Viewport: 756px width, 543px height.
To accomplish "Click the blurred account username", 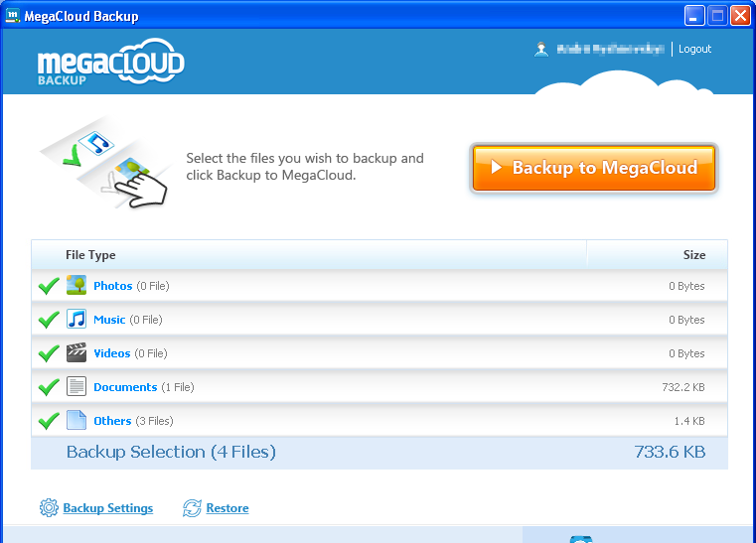I will point(610,49).
